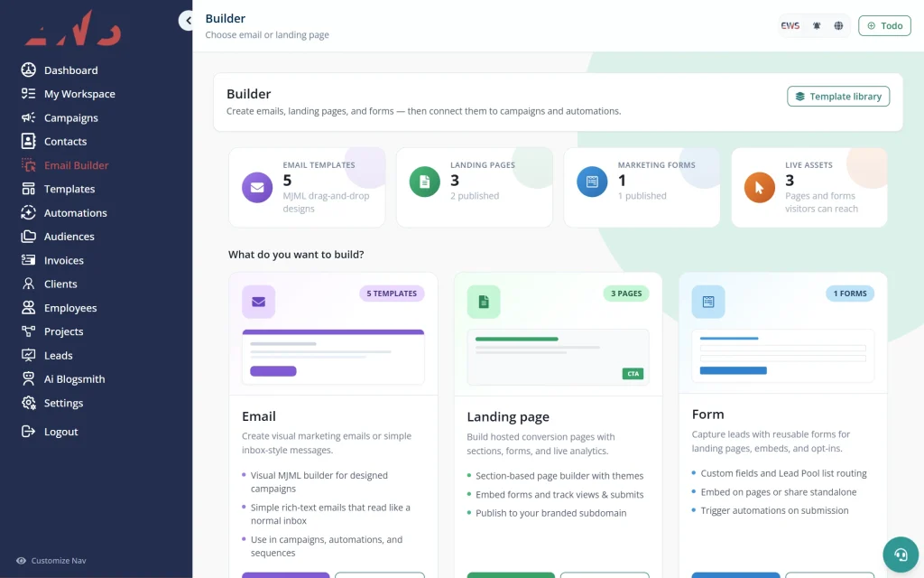Click the envelope icon on Email card
Screen dimensions: 924x578
pos(258,302)
